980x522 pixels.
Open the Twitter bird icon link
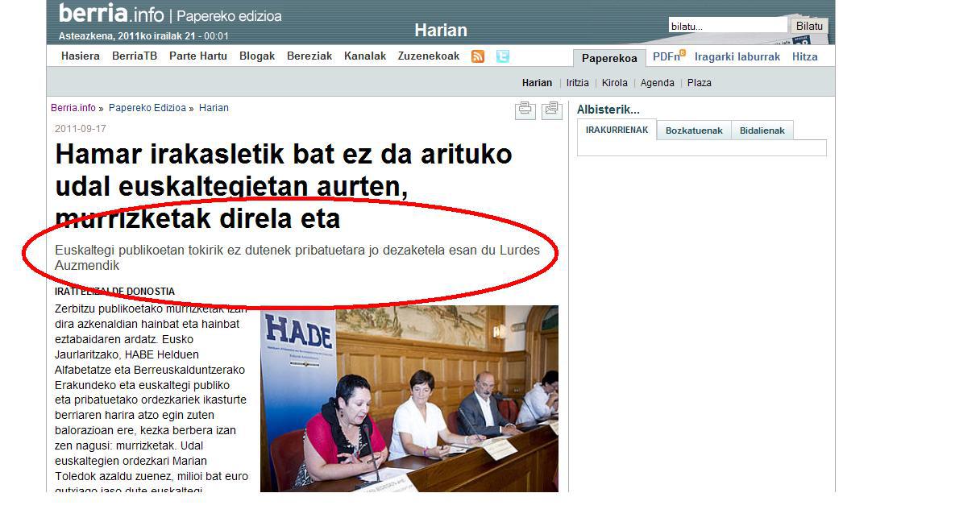[x=503, y=56]
